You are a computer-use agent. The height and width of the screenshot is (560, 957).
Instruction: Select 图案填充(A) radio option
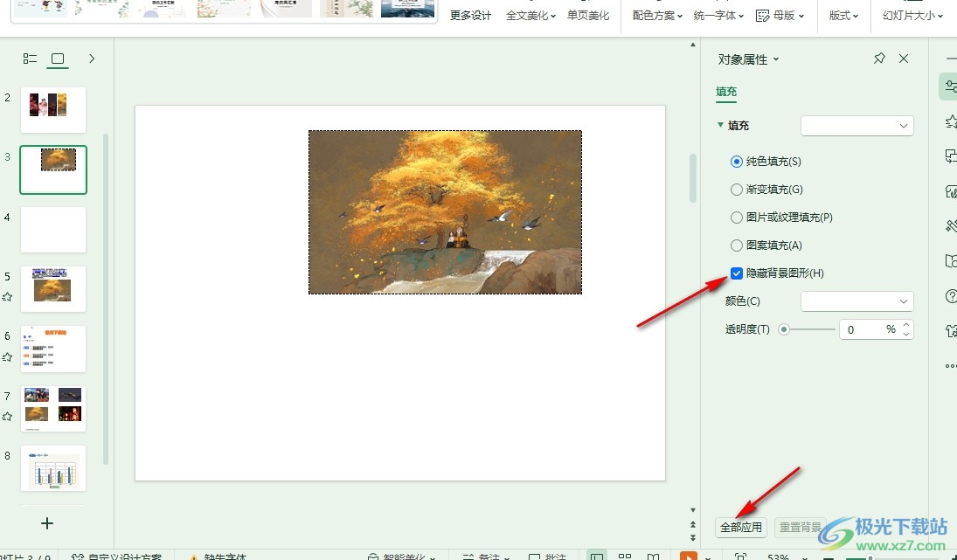(737, 245)
